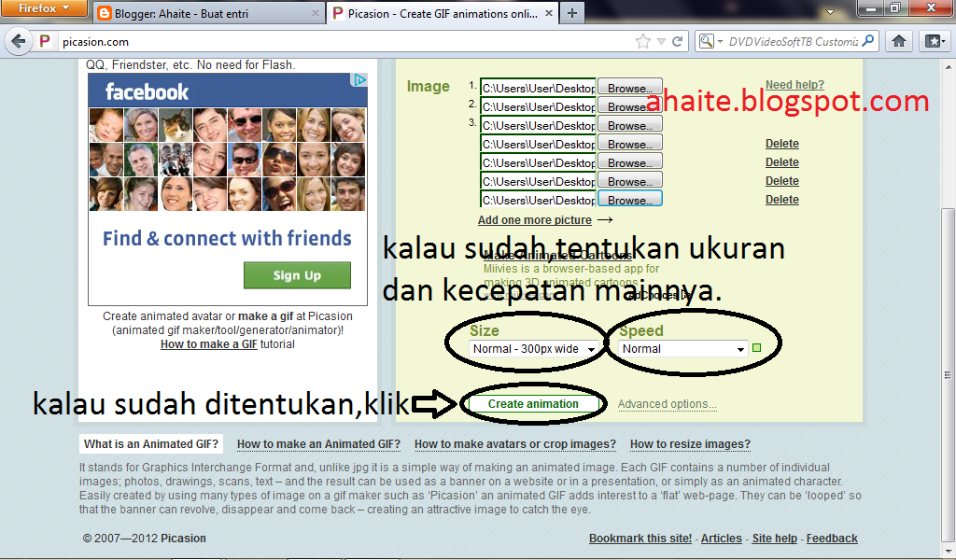Delete the sixth image row

(782, 181)
